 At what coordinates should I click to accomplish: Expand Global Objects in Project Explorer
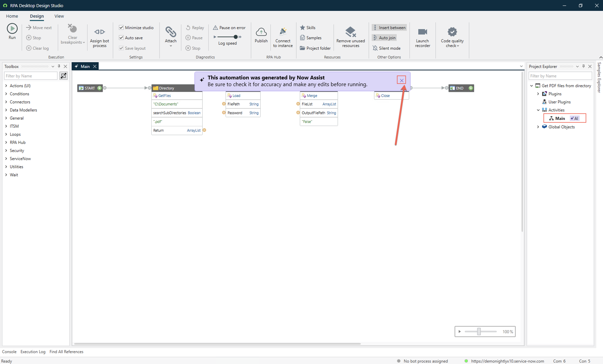coord(538,127)
